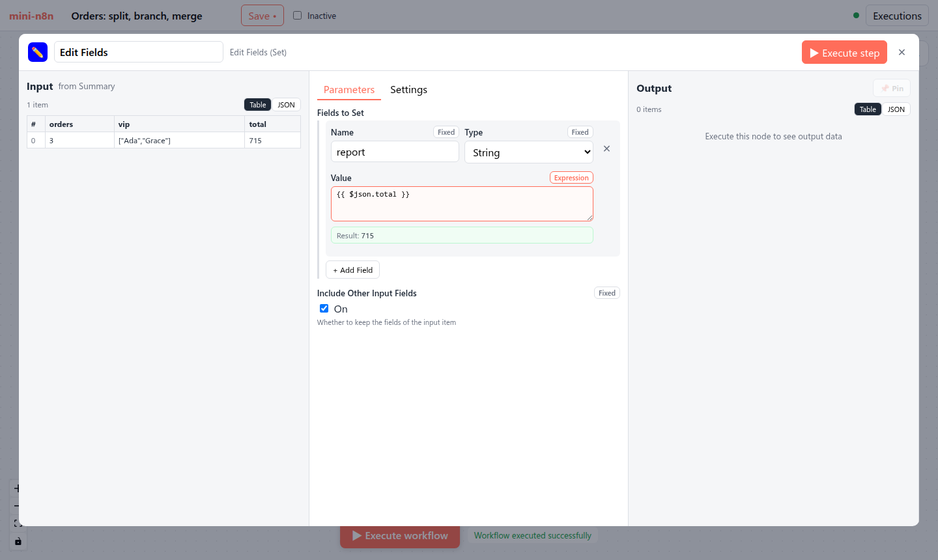The image size is (938, 560).
Task: Close the Edit Fields dialog
Action: 902,52
